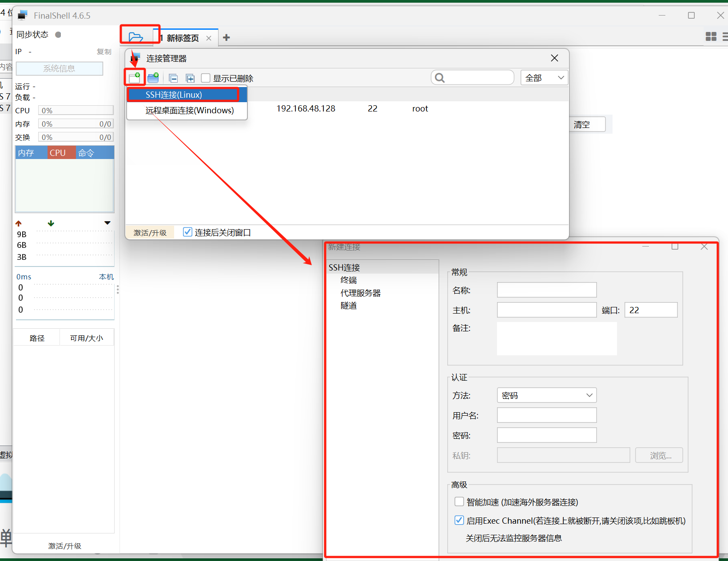Click the 备注 text area
The image size is (728, 561).
point(557,338)
